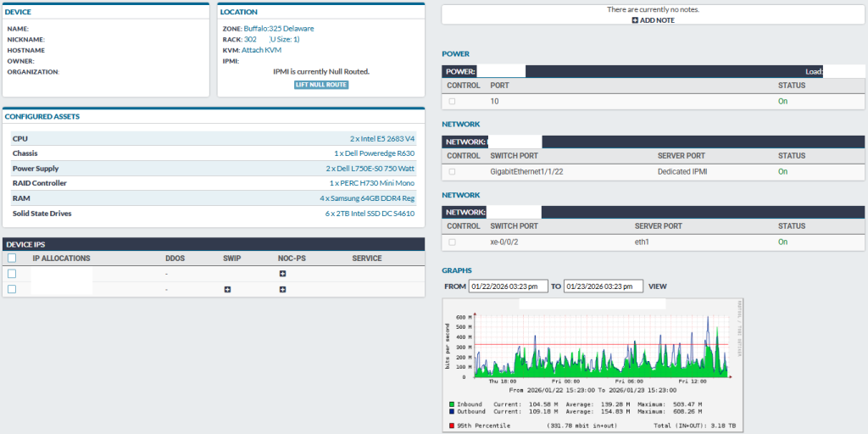The width and height of the screenshot is (868, 434).
Task: Toggle control checkbox for GigabitEthernet1/1/22 port
Action: point(452,171)
